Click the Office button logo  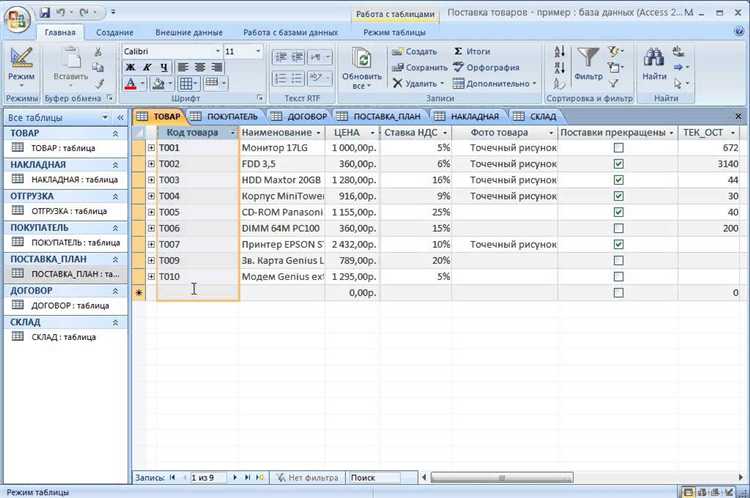point(17,19)
